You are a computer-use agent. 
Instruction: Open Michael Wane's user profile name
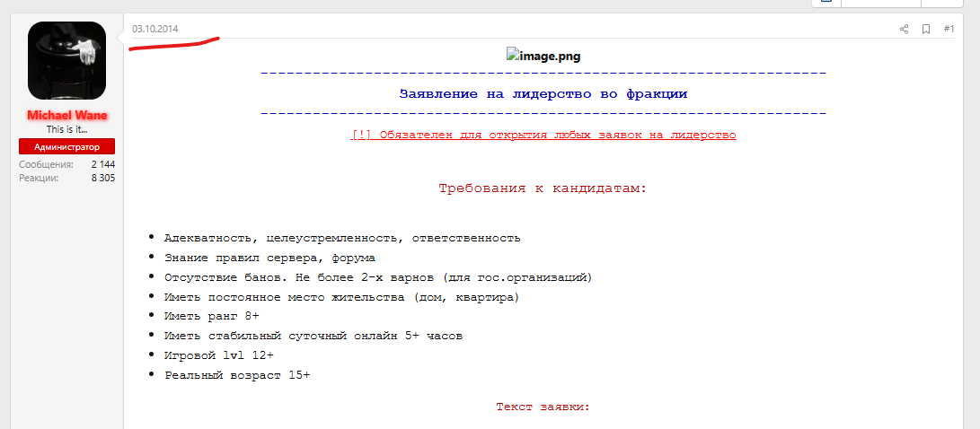point(66,116)
